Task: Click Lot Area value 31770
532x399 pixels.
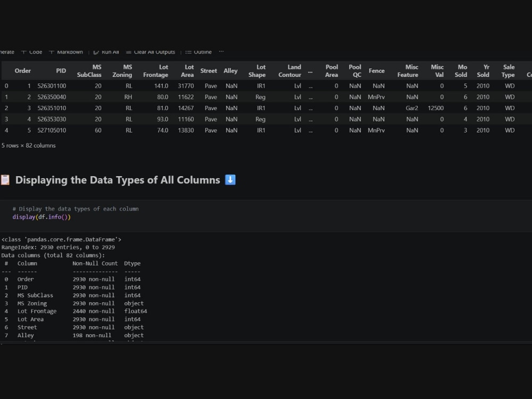Action: [186, 86]
